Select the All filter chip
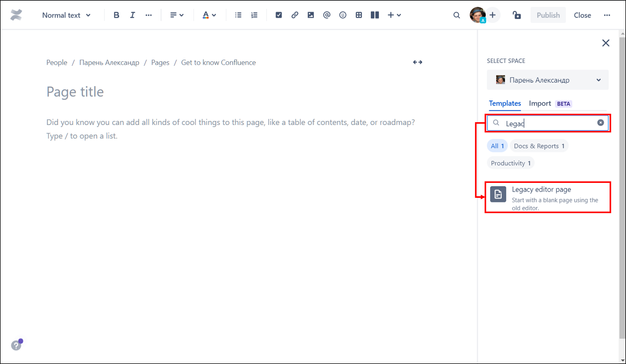 tap(497, 146)
